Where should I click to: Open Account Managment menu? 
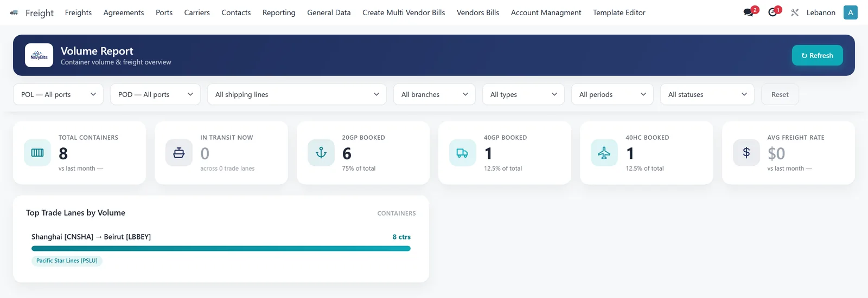[x=546, y=12]
